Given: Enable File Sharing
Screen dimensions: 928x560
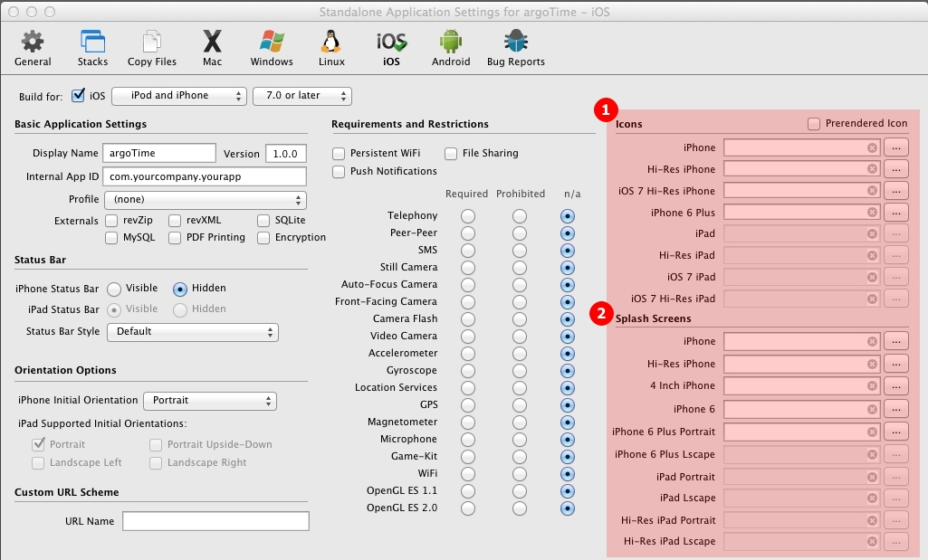Looking at the screenshot, I should 451,154.
